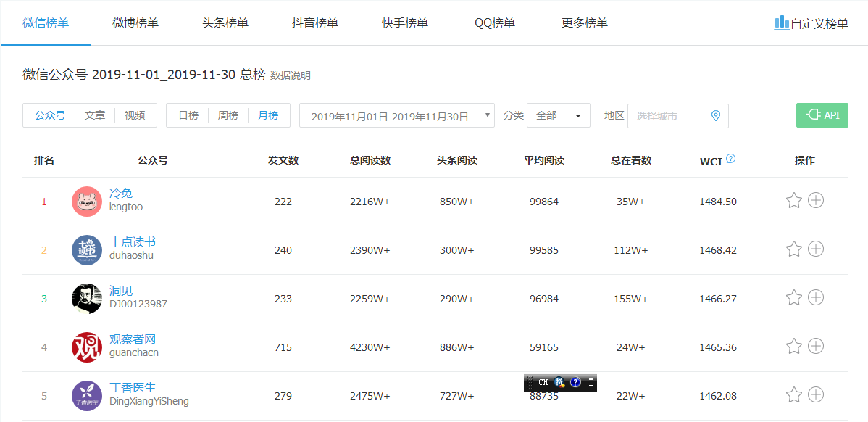This screenshot has width=868, height=422.
Task: Switch to the 微信榜单 tab
Action: (x=46, y=23)
